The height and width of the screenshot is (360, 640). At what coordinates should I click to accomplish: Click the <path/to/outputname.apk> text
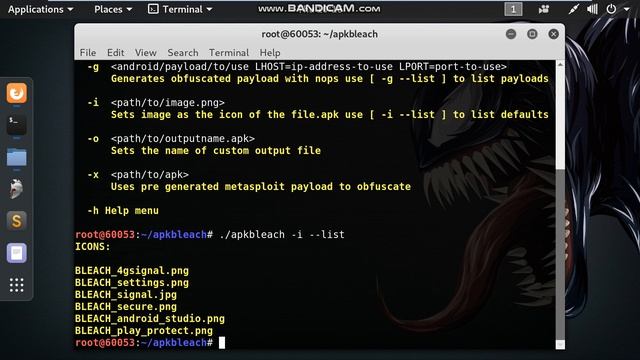[183, 139]
